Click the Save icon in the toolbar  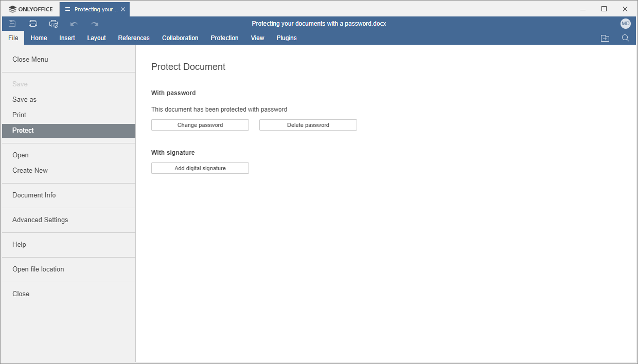click(12, 23)
